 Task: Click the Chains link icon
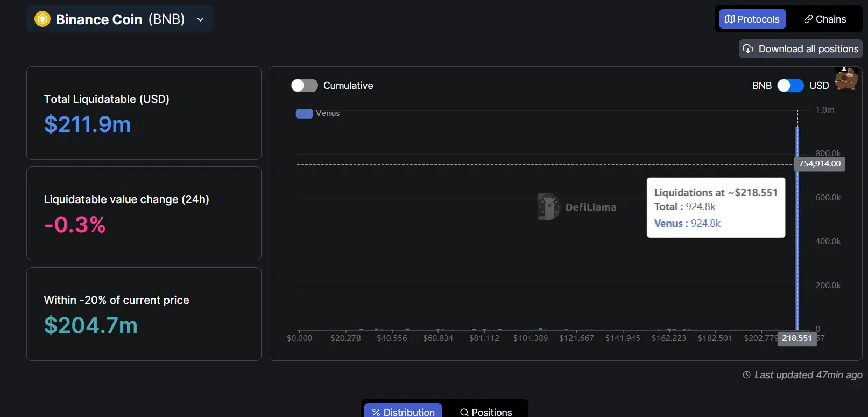coord(808,19)
